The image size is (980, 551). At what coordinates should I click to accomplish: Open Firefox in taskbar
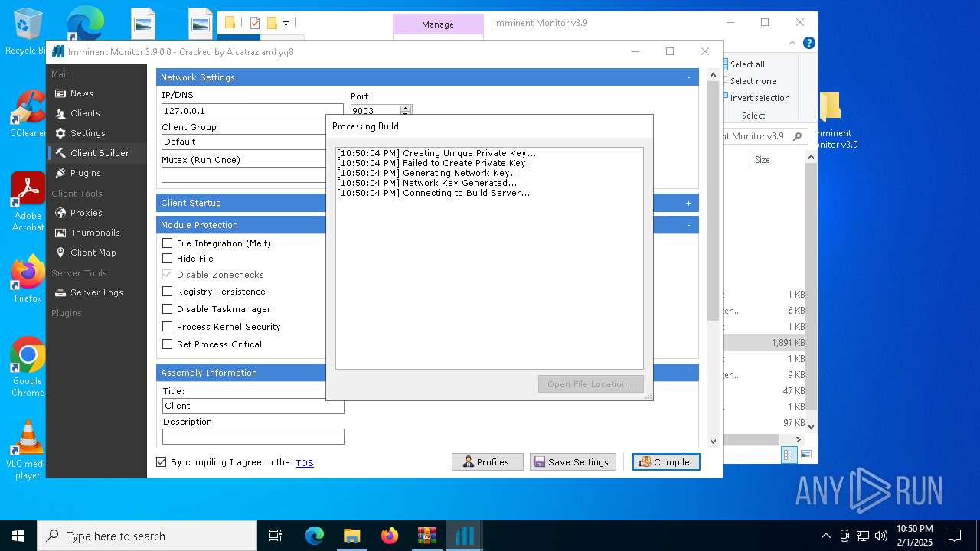389,536
